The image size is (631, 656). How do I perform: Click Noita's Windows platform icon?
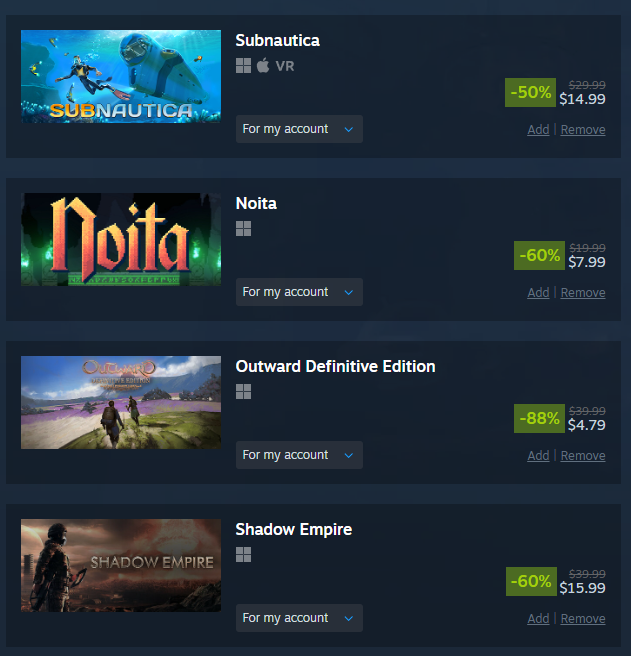coord(243,229)
